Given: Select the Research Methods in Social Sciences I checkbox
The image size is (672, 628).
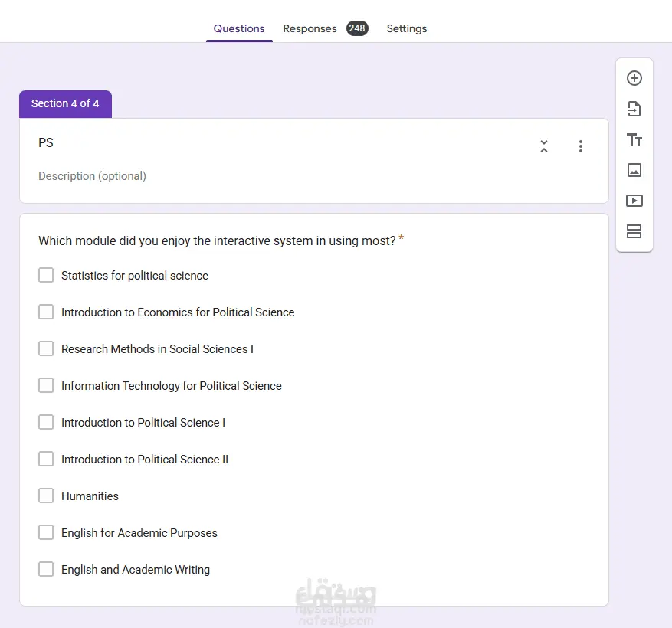Looking at the screenshot, I should [46, 348].
